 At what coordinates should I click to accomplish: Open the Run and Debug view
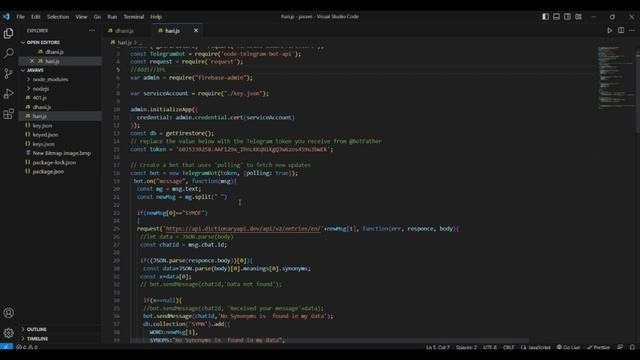tap(8, 93)
